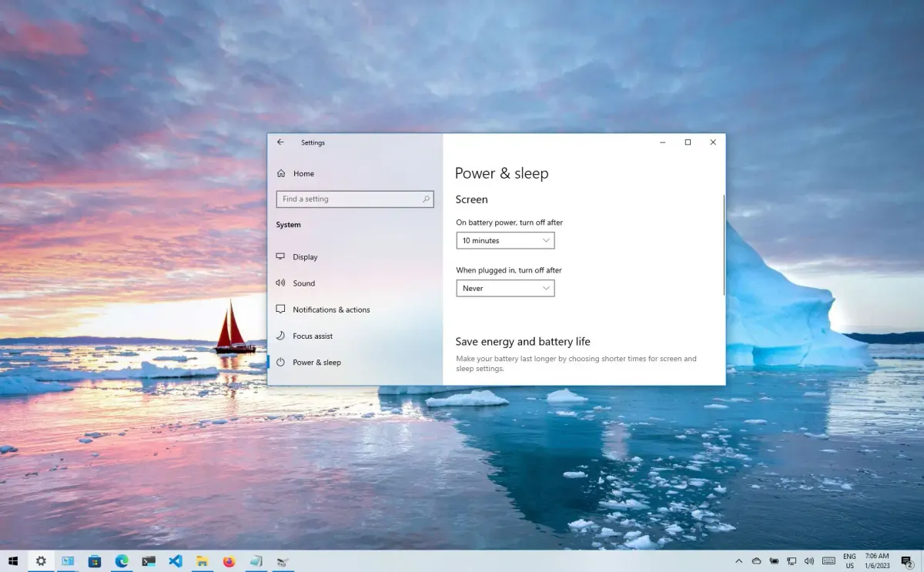Open Sound settings in sidebar

304,283
